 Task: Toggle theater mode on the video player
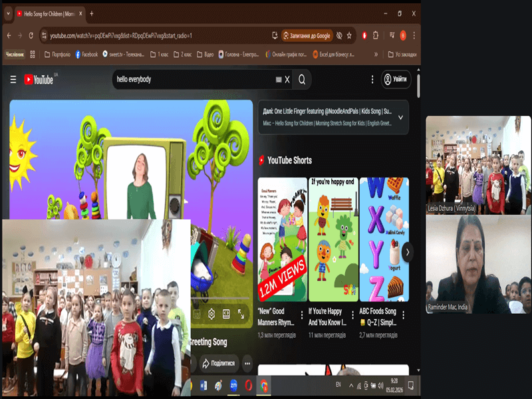[x=226, y=314]
